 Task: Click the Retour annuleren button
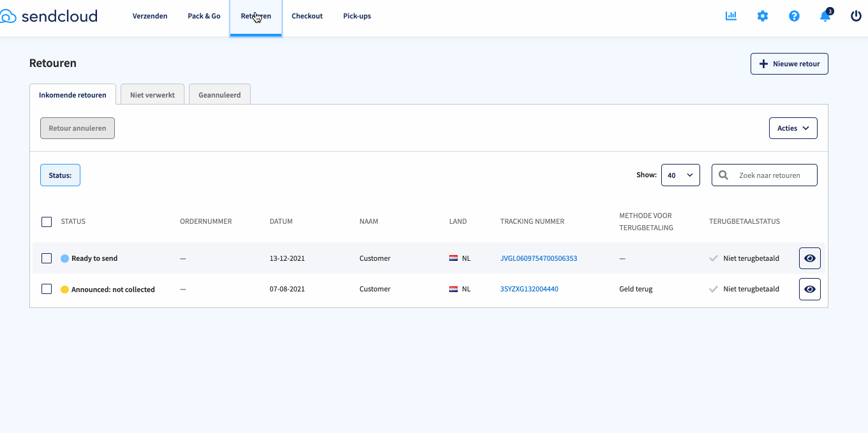click(x=77, y=128)
